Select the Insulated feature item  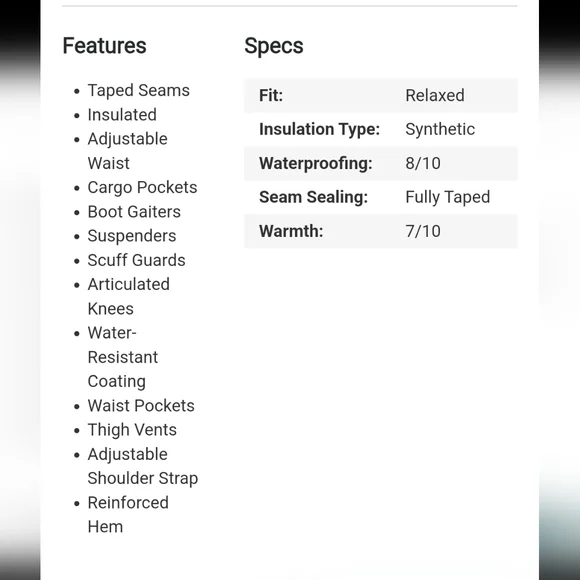coord(122,115)
